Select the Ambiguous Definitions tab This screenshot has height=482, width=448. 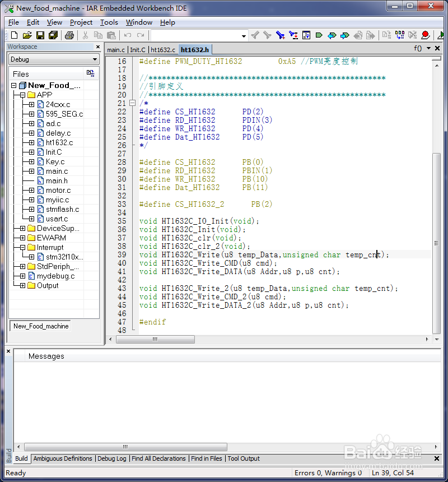[63, 458]
